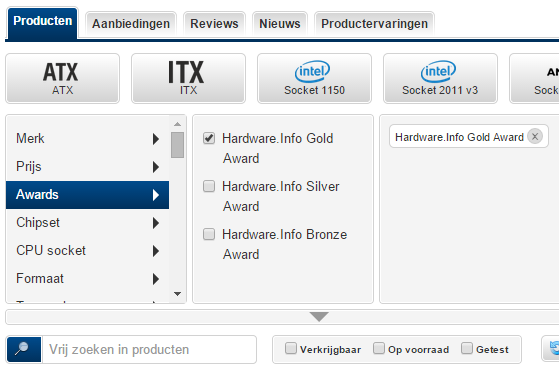
Task: Select the ATX form factor tile
Action: click(62, 78)
